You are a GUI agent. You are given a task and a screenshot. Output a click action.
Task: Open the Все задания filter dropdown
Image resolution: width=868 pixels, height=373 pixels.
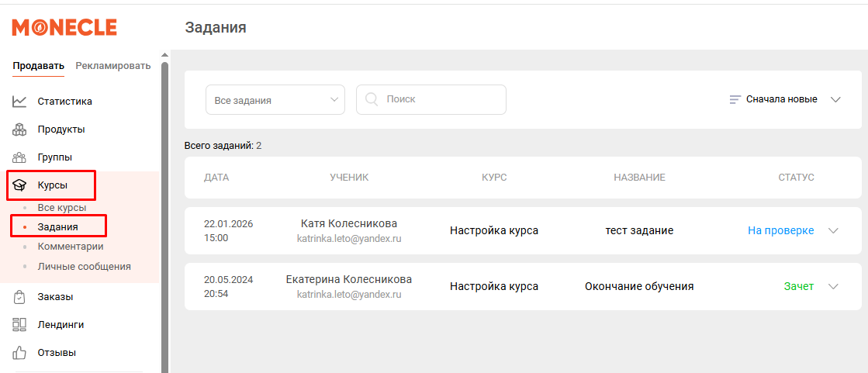coord(275,100)
